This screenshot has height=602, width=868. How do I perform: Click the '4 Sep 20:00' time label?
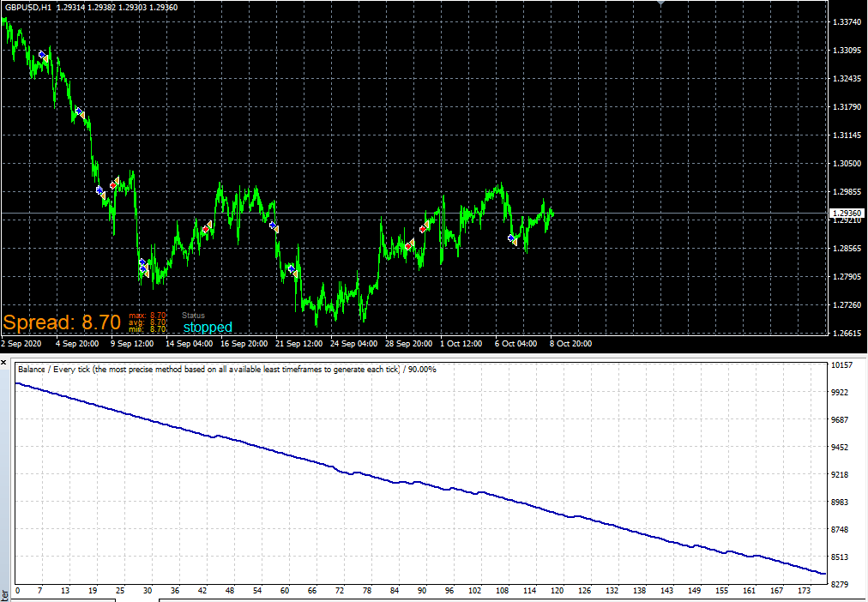[x=77, y=344]
